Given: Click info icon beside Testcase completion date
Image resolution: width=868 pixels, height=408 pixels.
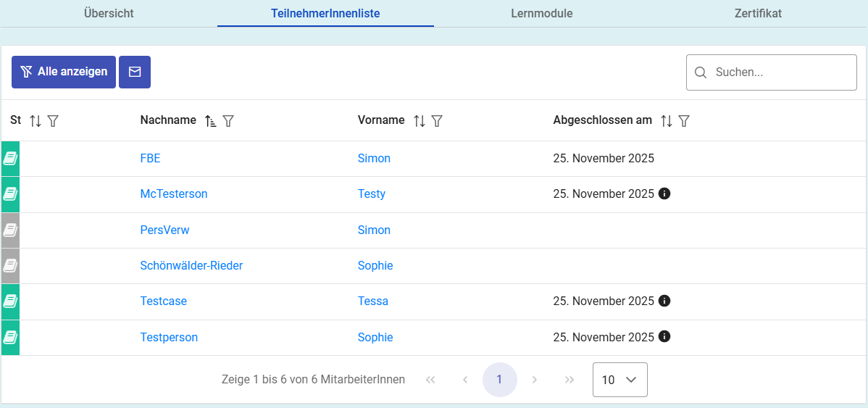Looking at the screenshot, I should [664, 301].
